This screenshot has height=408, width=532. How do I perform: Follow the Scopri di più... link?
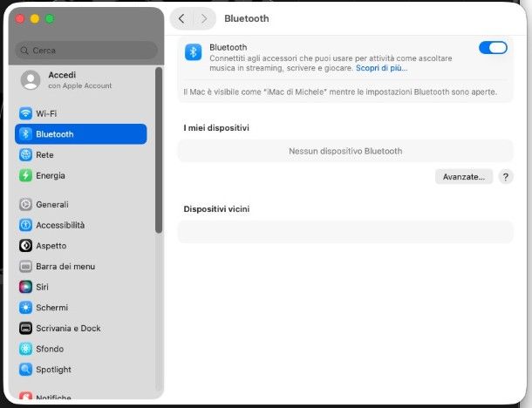coord(381,68)
